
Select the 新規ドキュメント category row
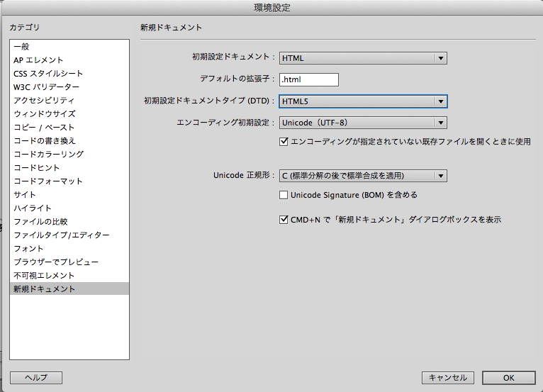[69, 289]
